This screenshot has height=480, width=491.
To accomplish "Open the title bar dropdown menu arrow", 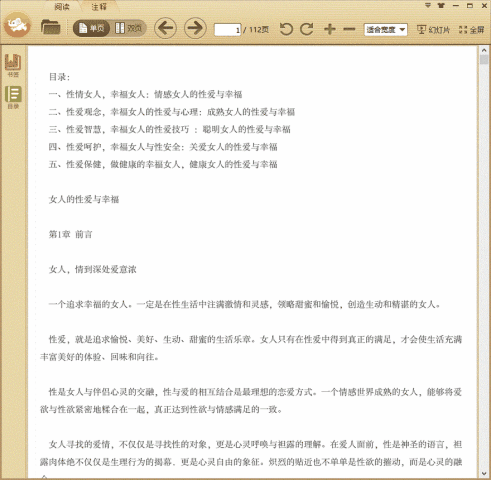I will (x=428, y=5).
